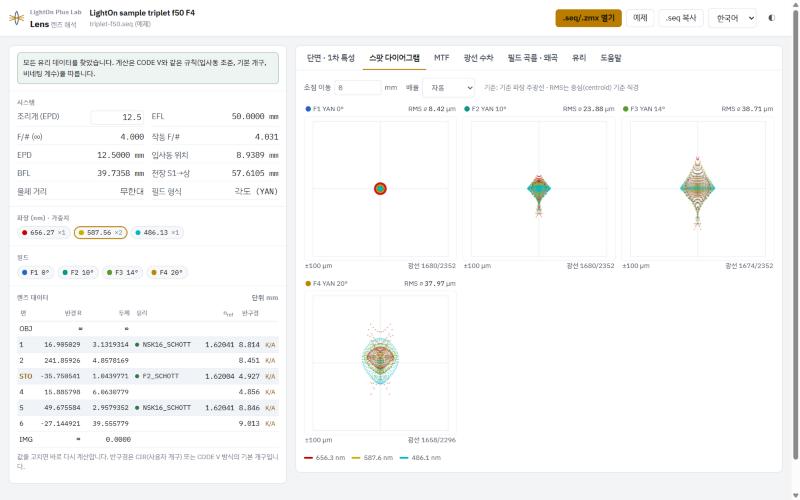800x500 pixels.
Task: Click semi-diameter 9.013 in surface 6 row
Action: click(x=249, y=424)
